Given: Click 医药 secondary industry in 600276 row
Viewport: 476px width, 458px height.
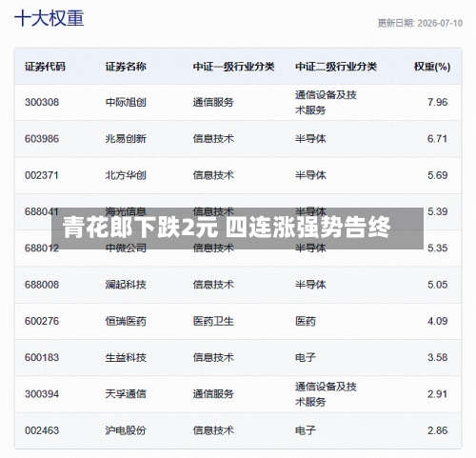Looking at the screenshot, I should point(306,321).
